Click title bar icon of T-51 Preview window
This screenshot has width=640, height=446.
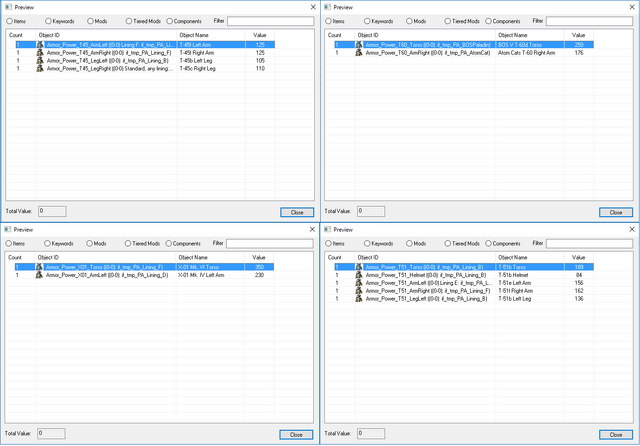click(x=327, y=230)
